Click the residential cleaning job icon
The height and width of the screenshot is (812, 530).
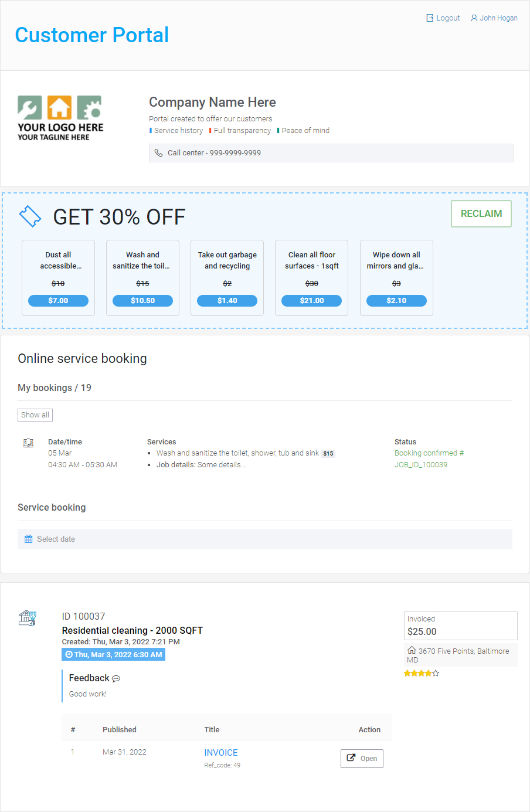(28, 618)
